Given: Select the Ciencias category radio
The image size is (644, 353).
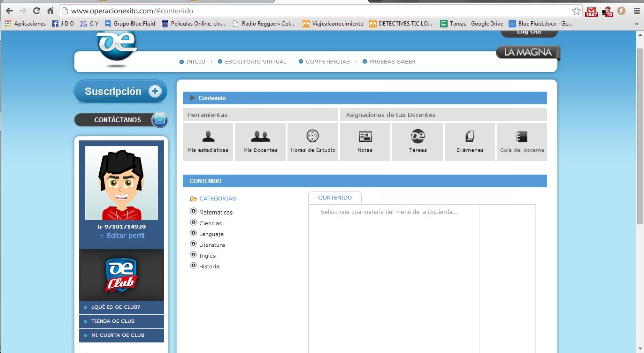Looking at the screenshot, I should [x=194, y=222].
